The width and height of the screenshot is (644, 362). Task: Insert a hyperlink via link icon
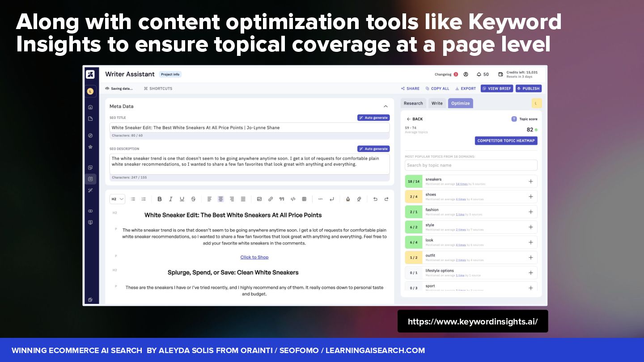(x=271, y=199)
